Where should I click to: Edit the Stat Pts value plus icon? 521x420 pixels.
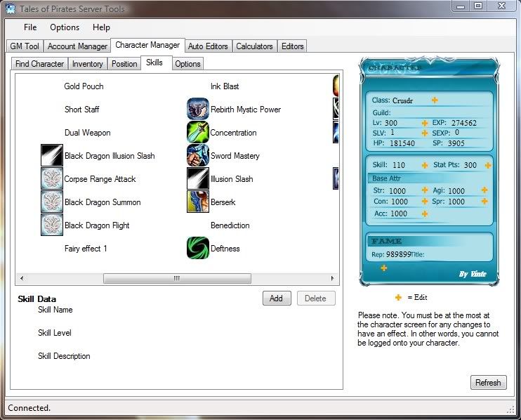point(487,165)
